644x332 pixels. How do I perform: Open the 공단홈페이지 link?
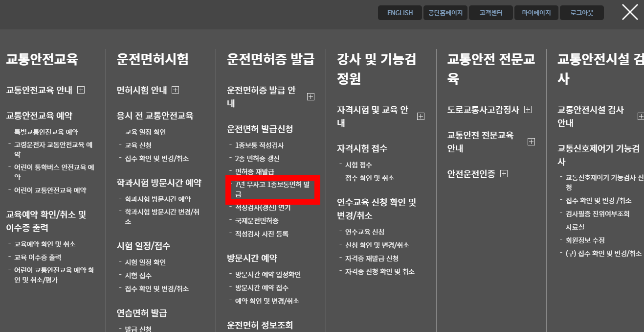pos(445,13)
